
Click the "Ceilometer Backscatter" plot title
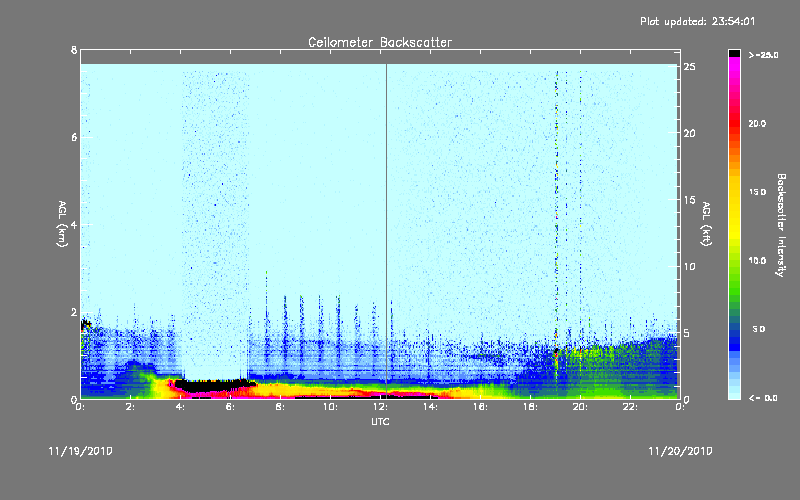click(x=380, y=42)
